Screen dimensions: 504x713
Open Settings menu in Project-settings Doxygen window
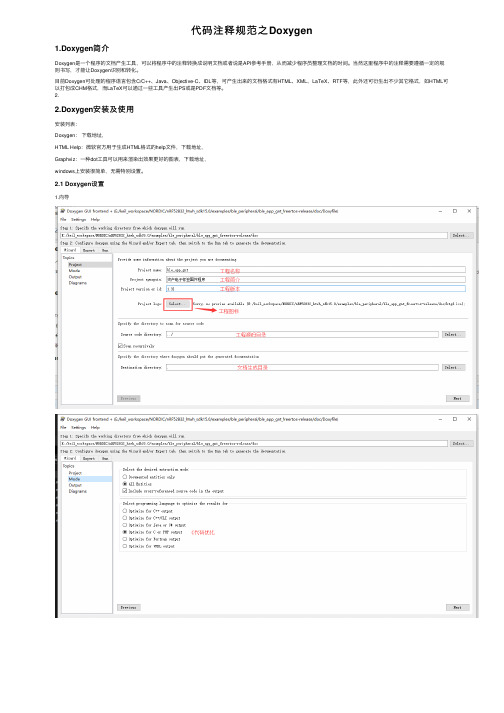78,219
